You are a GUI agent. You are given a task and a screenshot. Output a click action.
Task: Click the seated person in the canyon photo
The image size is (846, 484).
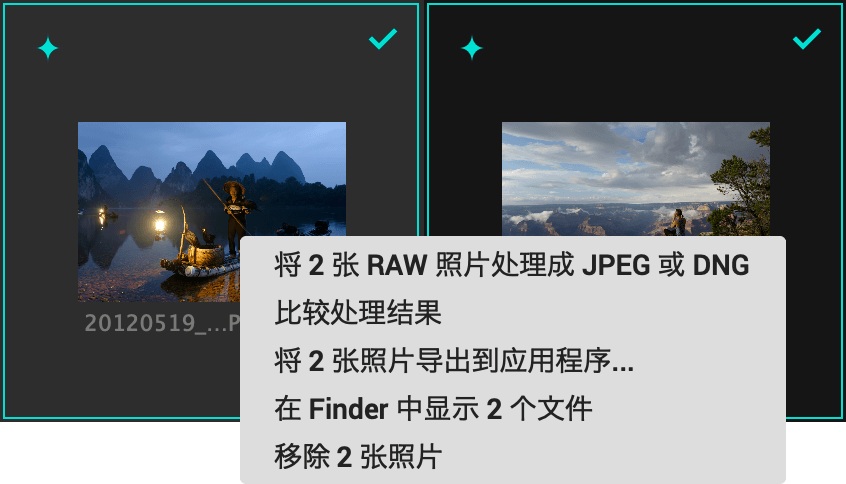677,222
